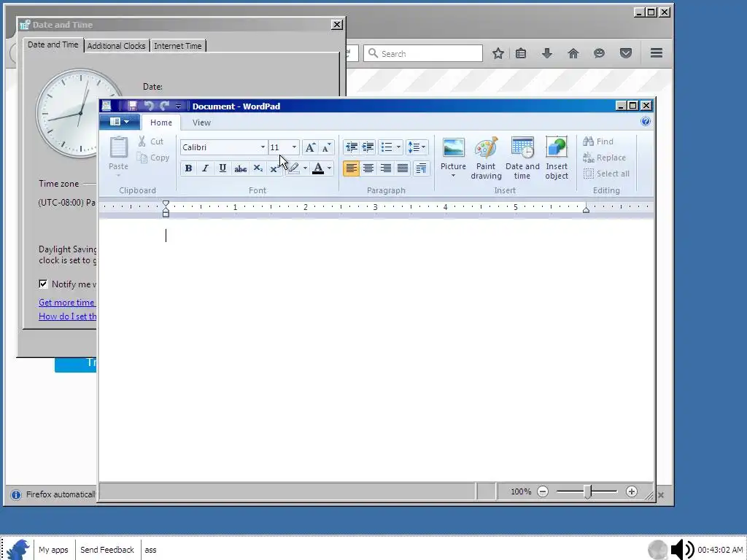The width and height of the screenshot is (747, 560).
Task: Click the speaker volume icon
Action: pyautogui.click(x=682, y=550)
